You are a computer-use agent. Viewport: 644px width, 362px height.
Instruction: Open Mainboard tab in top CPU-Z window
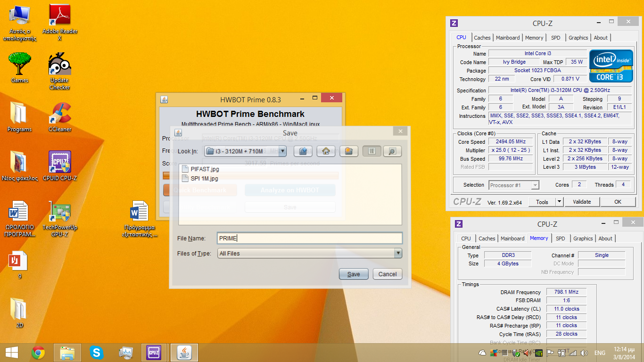pos(508,38)
